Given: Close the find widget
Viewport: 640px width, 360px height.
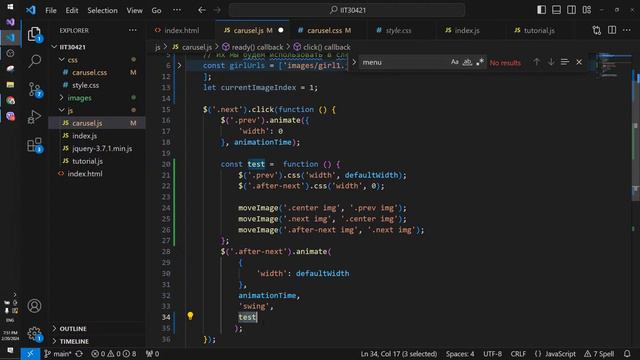Looking at the screenshot, I should pos(579,62).
